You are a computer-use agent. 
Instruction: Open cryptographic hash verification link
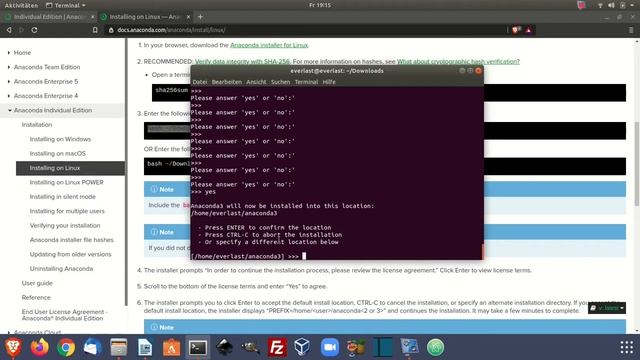pyautogui.click(x=458, y=62)
